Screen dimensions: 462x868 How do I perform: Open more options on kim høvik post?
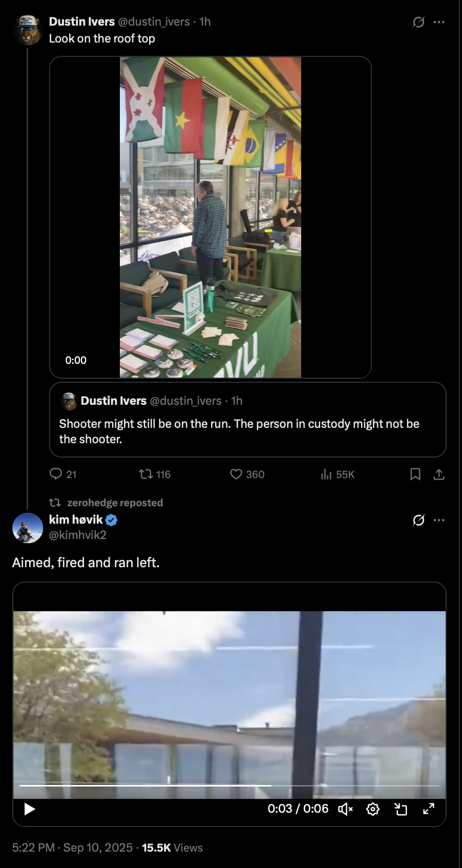(x=439, y=520)
